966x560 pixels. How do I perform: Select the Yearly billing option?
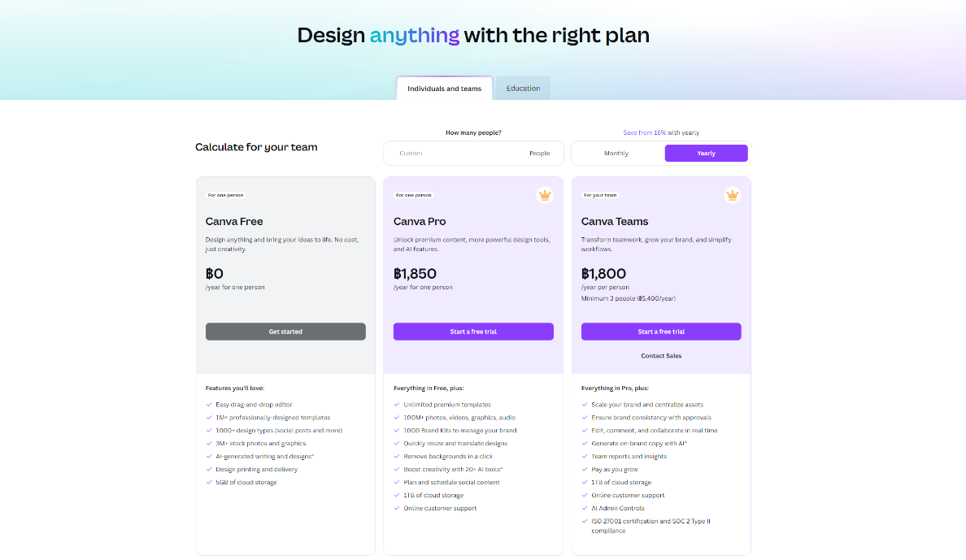tap(706, 153)
